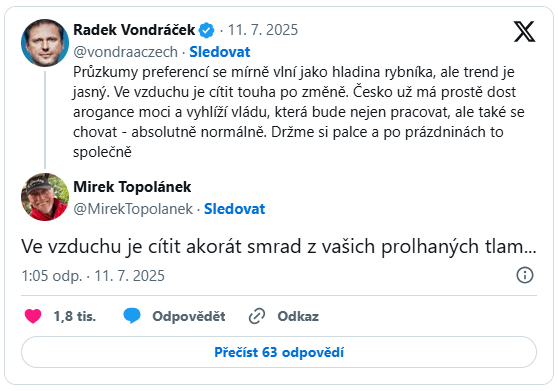Open the timestamp 1:05 odp. 11. 7. 2025
This screenshot has width=558, height=391.
[x=93, y=276]
